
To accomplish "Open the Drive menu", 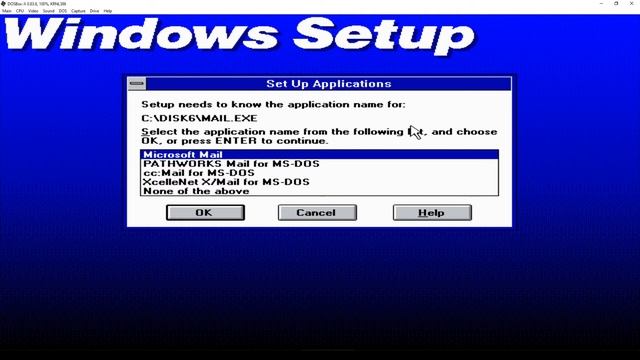I will 94,11.
